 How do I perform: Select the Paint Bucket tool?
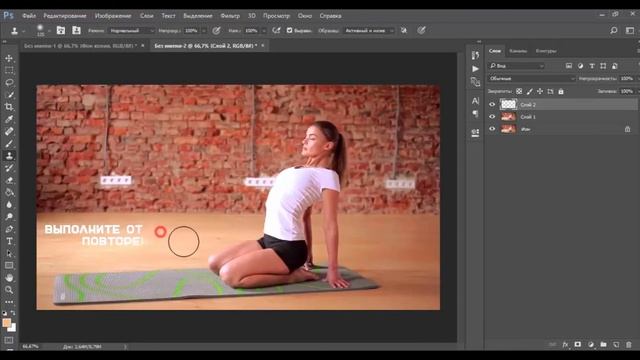point(9,192)
